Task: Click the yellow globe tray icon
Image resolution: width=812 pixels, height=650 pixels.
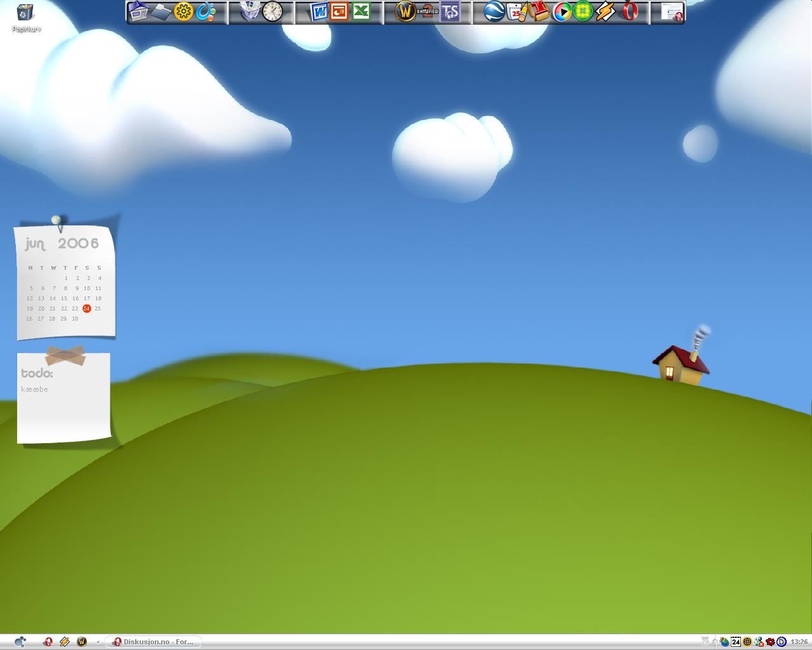Action: [x=747, y=642]
